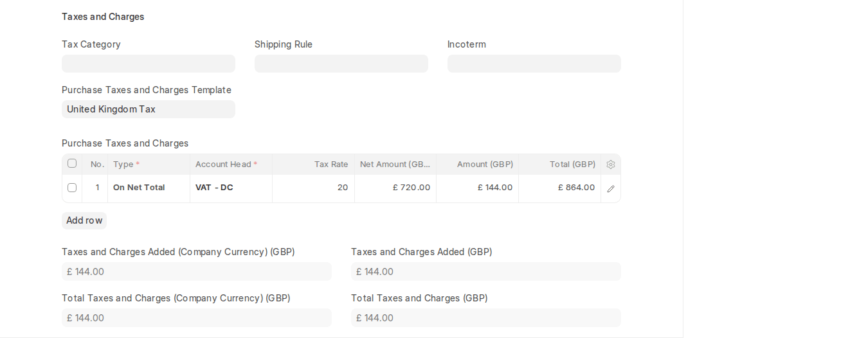
Task: Tick the select-all checkbox in the table header
Action: 72,163
